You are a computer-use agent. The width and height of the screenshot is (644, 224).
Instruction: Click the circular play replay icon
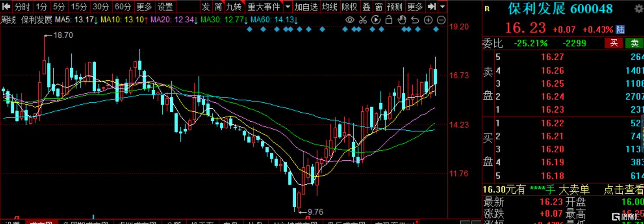(x=376, y=20)
